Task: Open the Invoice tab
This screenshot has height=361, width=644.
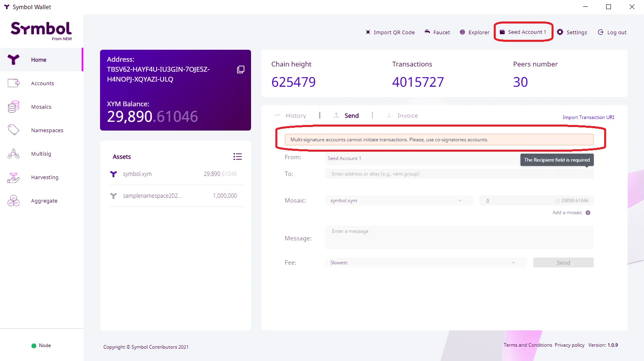Action: point(407,115)
